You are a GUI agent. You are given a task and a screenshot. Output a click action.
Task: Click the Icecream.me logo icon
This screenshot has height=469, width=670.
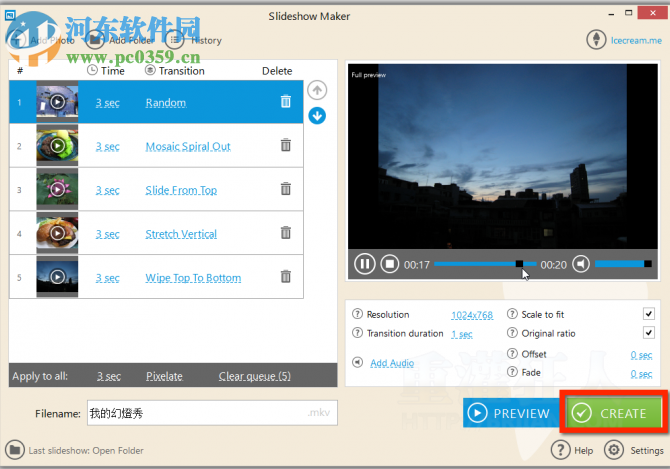coord(596,40)
